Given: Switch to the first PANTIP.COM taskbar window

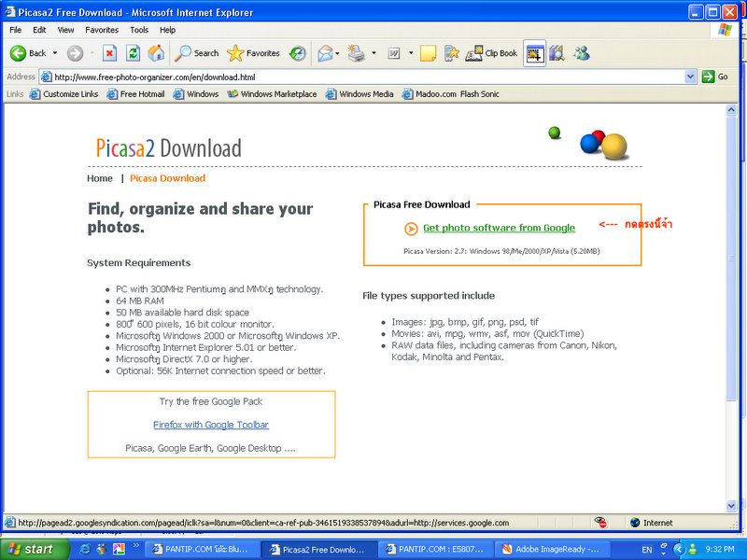Looking at the screenshot, I should (x=202, y=550).
